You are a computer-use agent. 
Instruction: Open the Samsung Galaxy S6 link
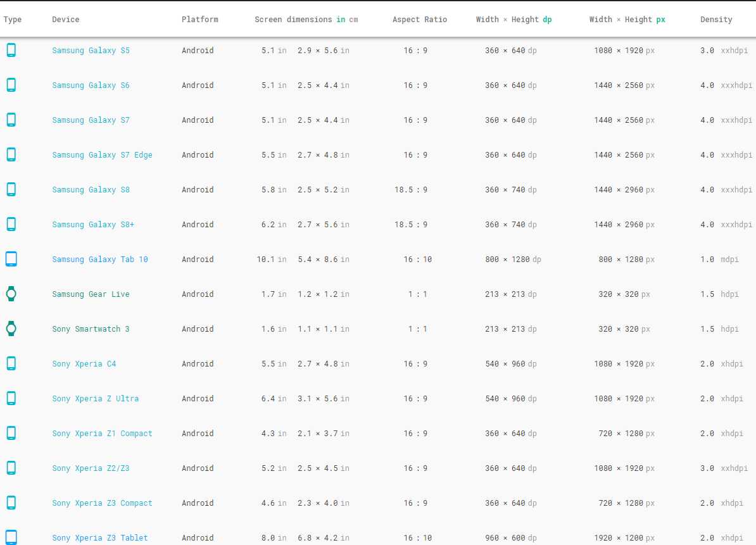tap(91, 85)
